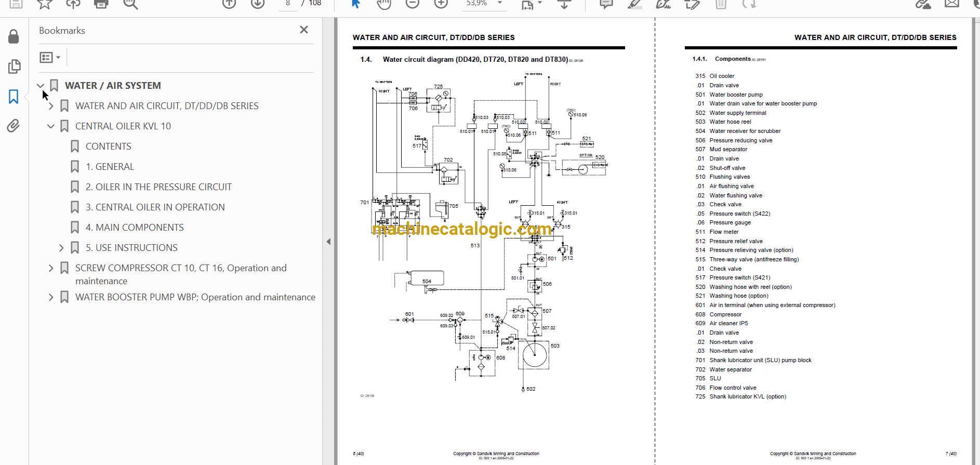
Task: Go to the next page arrow
Action: [258, 4]
